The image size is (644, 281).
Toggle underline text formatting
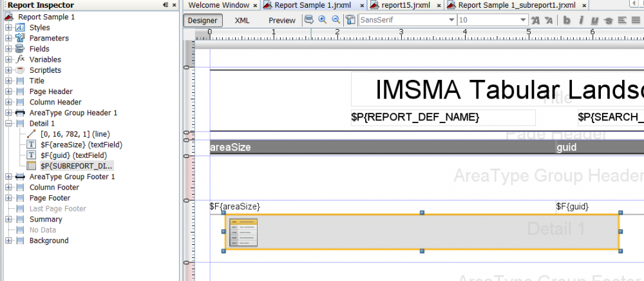click(x=595, y=20)
